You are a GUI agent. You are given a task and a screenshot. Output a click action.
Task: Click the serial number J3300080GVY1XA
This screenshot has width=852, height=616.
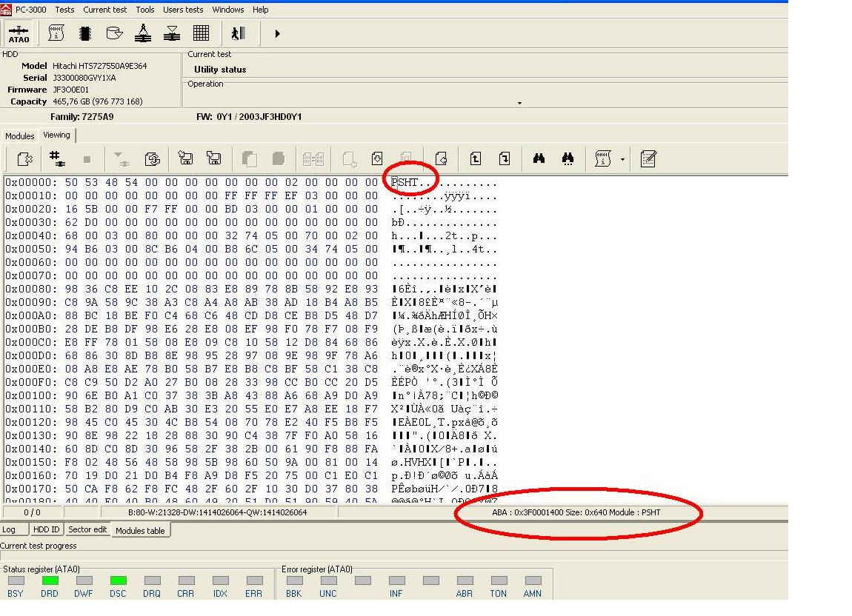84,78
